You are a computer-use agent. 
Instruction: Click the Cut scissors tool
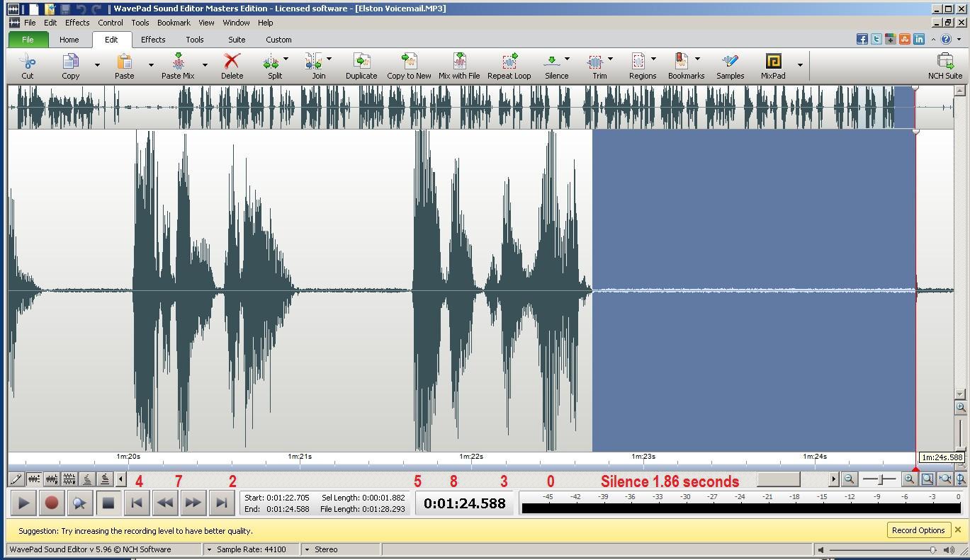coord(28,66)
